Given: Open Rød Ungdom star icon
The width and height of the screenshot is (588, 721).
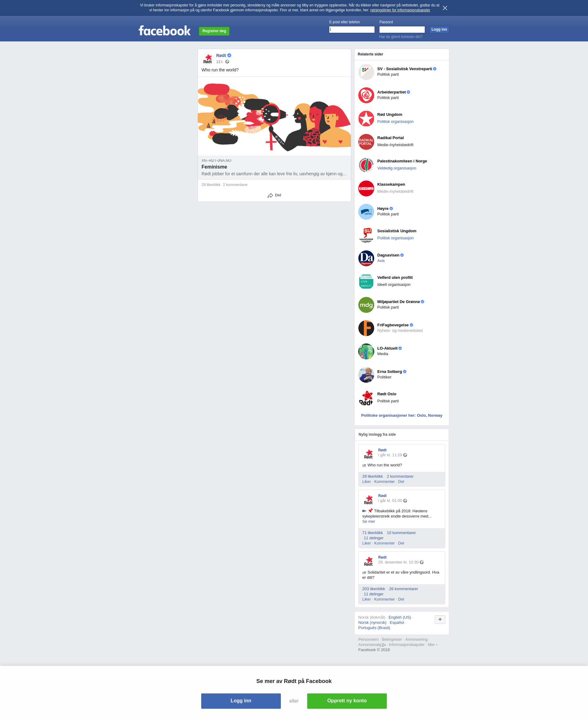Looking at the screenshot, I should point(366,119).
